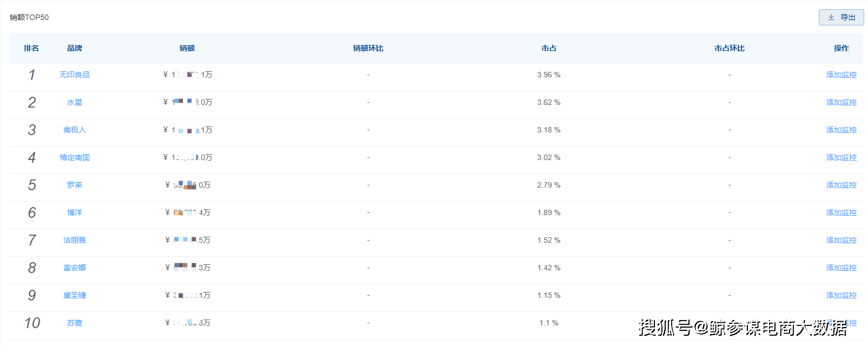Click the sales amount in 罗莱 row
Screen dimensions: 868x346
[x=188, y=185]
